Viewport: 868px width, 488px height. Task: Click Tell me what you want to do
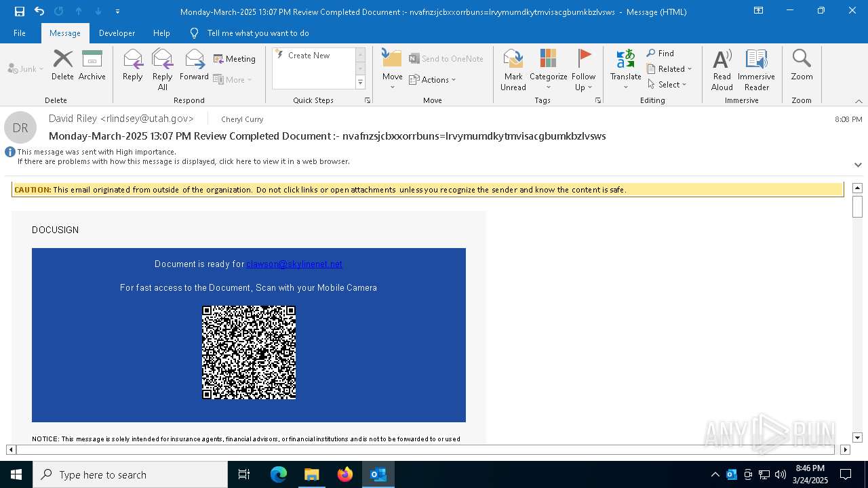pyautogui.click(x=258, y=33)
